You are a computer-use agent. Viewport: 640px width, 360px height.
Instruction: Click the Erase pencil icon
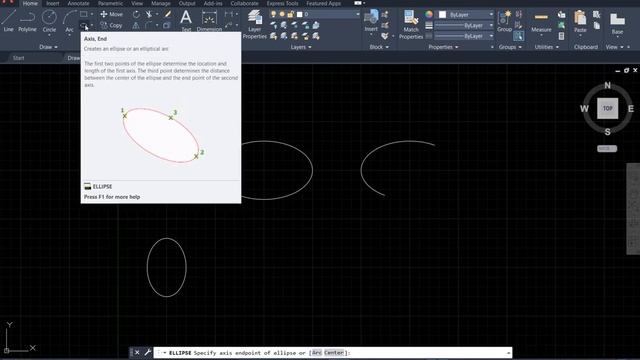click(167, 14)
